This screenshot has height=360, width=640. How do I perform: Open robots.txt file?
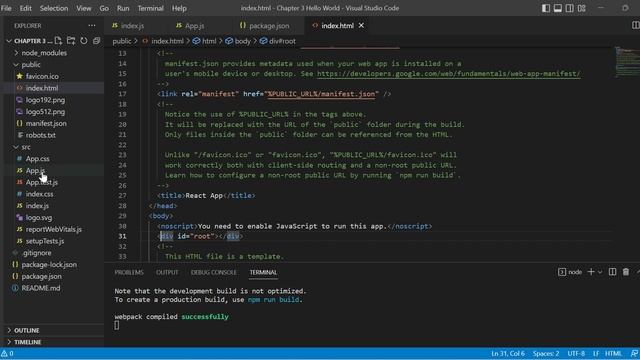[40, 135]
